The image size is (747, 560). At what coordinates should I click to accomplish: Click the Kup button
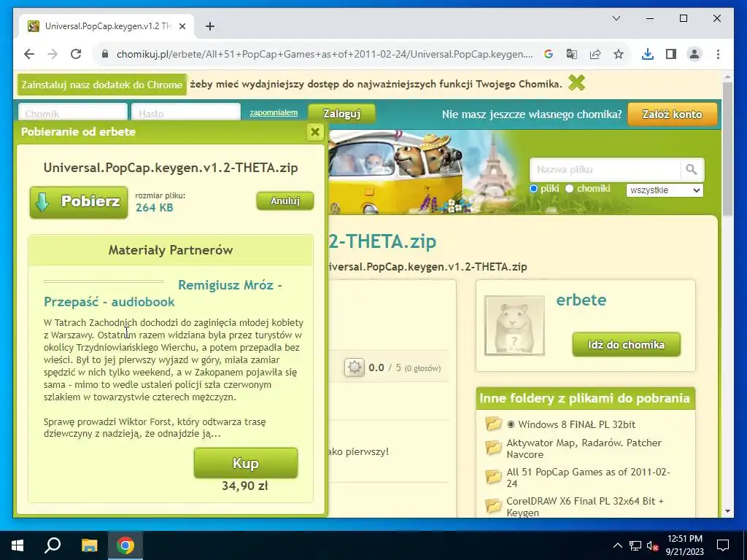coord(246,463)
